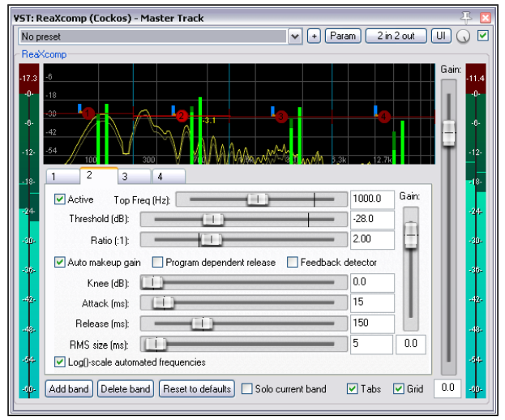Click the UI button
Screen dimensions: 505x420
click(441, 36)
